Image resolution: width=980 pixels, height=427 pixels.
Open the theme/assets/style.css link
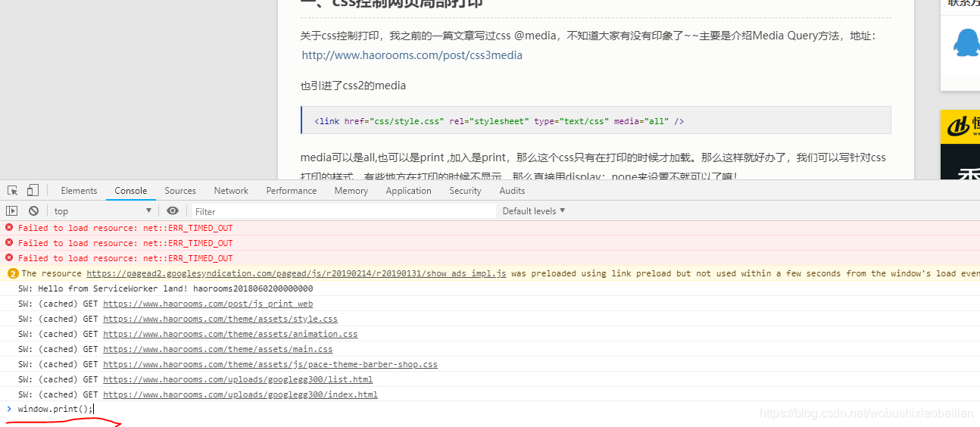[220, 319]
